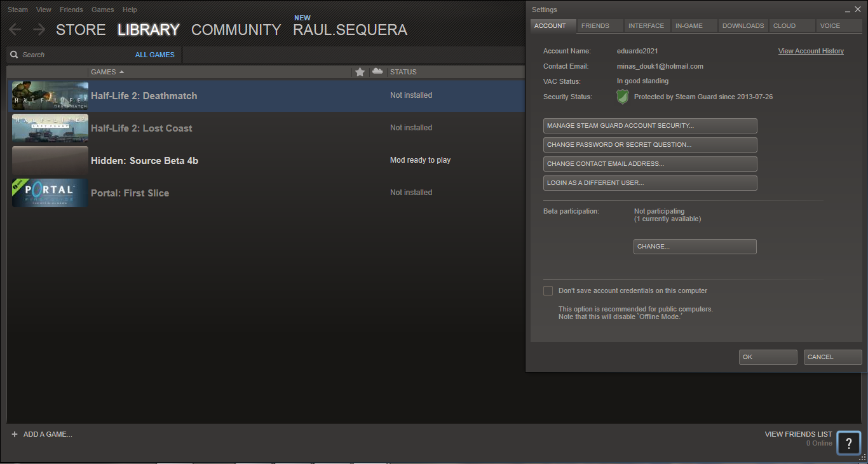
Task: Open the Friends menu
Action: coord(71,10)
